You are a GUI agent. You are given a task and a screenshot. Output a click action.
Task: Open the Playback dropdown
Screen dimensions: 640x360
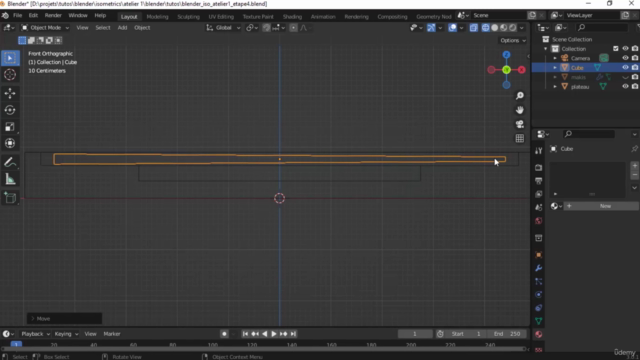pos(35,334)
